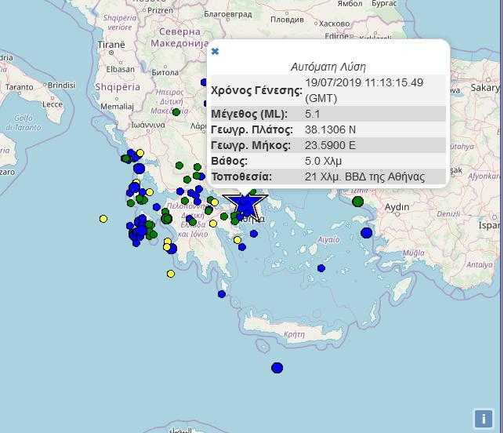Click the Μέγεθος (ML) value 5.1
The height and width of the screenshot is (433, 504).
[312, 114]
